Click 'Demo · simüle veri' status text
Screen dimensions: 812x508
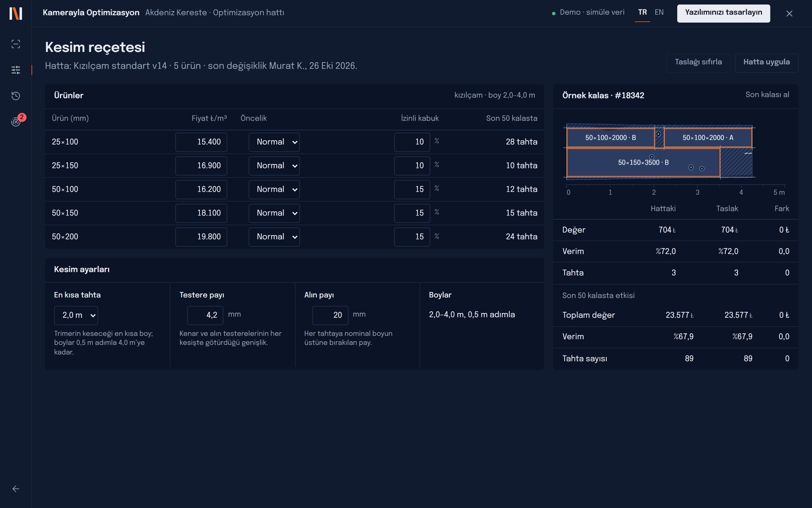pos(592,12)
